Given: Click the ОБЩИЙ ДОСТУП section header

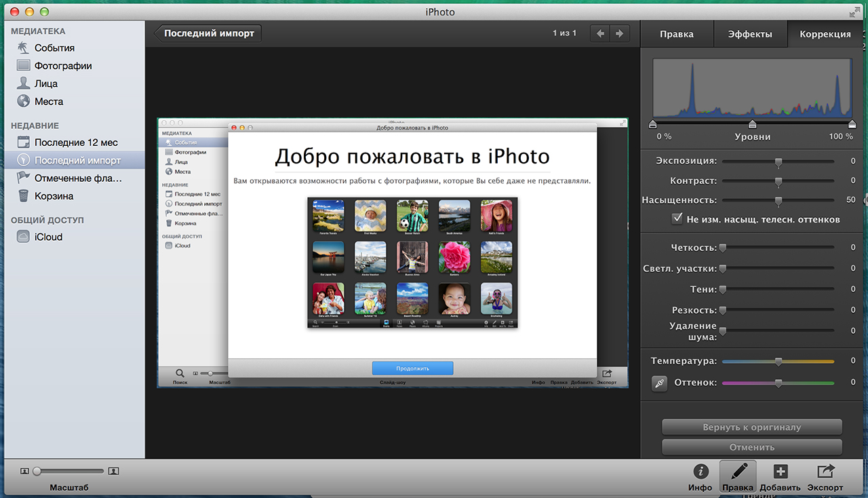Looking at the screenshot, I should pos(47,220).
